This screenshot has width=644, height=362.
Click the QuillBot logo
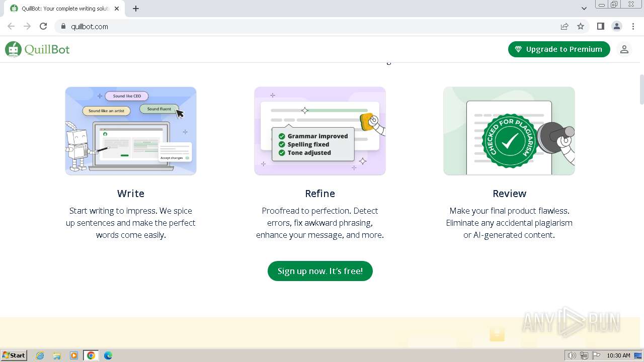[x=37, y=49]
